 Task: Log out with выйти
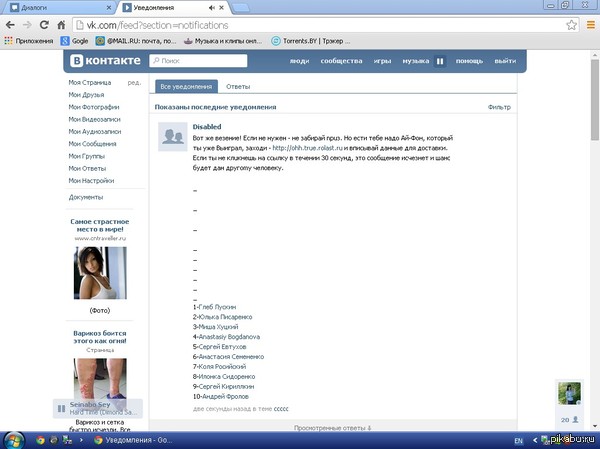click(505, 61)
